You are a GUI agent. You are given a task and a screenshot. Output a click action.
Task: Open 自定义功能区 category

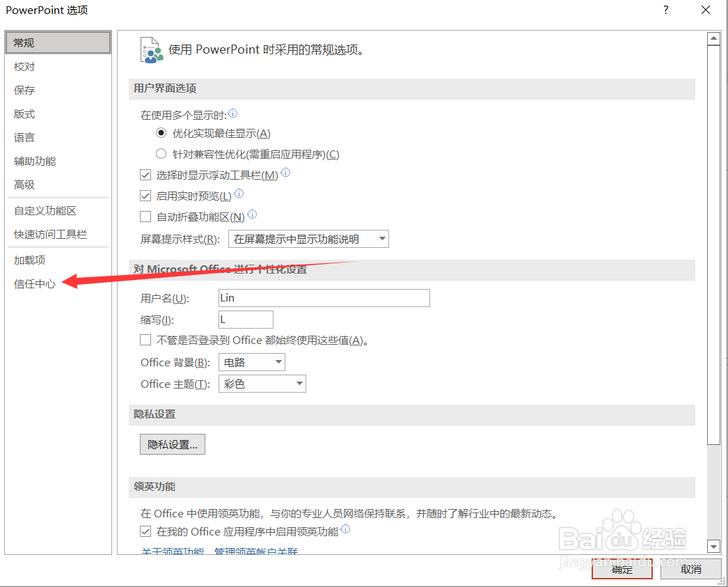(58, 211)
